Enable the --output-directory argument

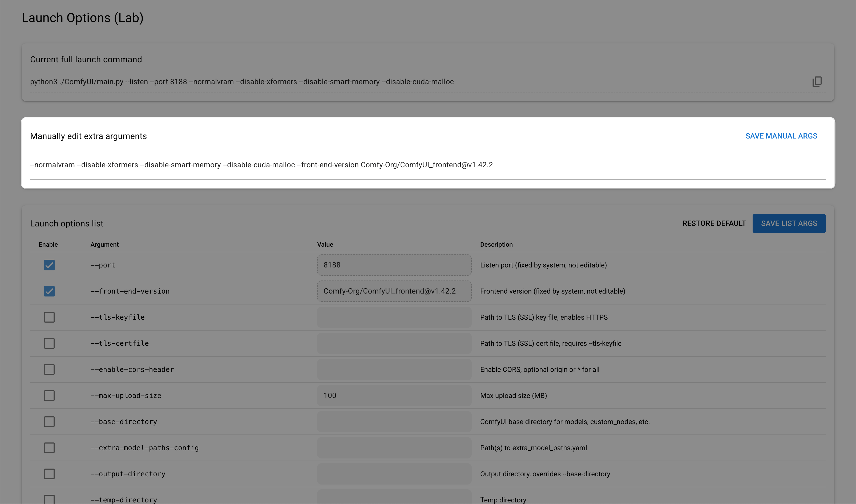tap(49, 474)
